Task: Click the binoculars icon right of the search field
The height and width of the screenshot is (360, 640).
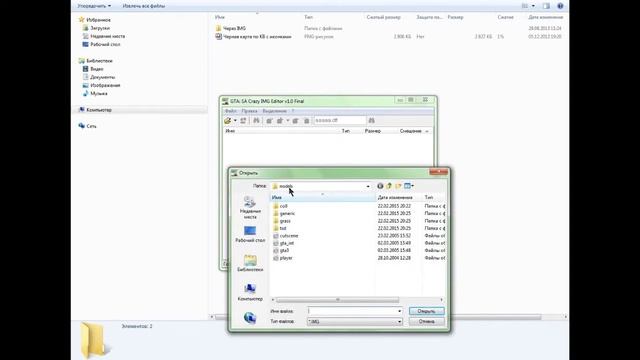Action: pos(371,120)
